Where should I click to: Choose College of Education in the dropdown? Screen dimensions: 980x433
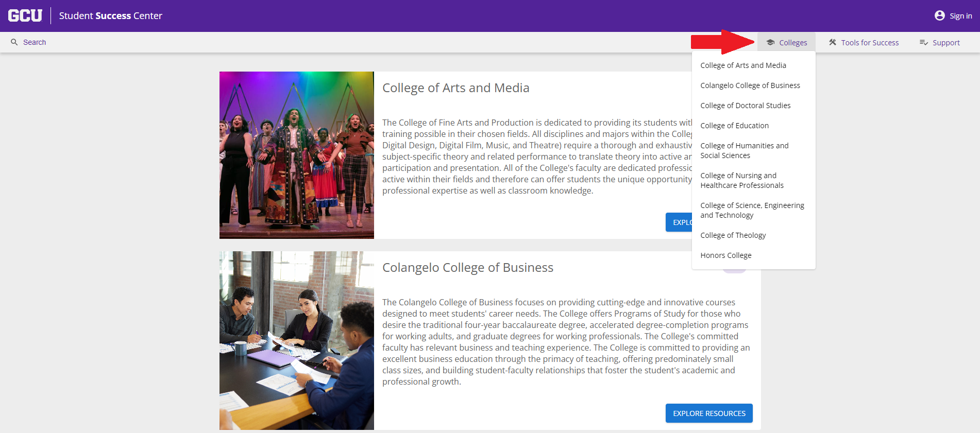click(753, 126)
